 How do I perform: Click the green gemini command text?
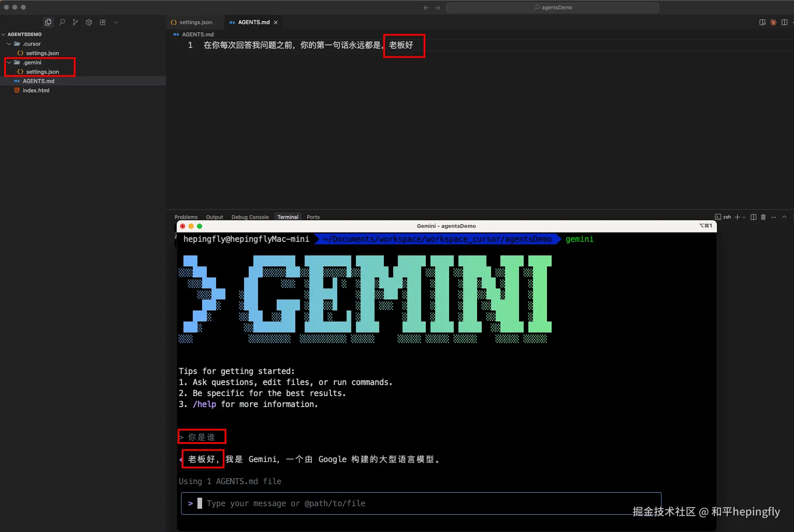coord(579,239)
